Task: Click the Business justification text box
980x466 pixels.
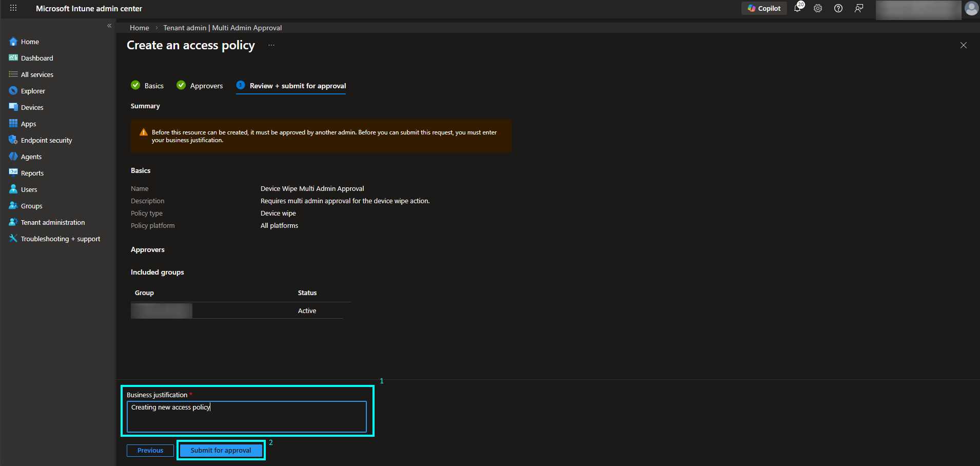Action: point(247,416)
